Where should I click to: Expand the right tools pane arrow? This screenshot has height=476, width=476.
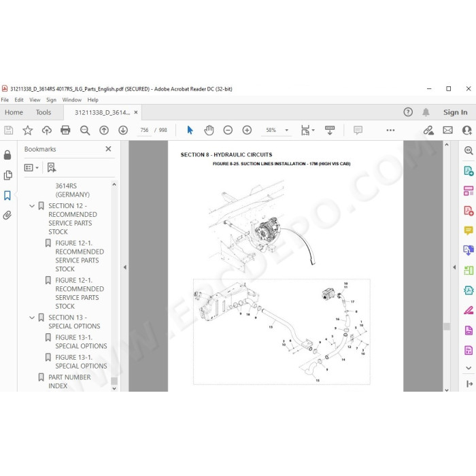click(x=454, y=267)
